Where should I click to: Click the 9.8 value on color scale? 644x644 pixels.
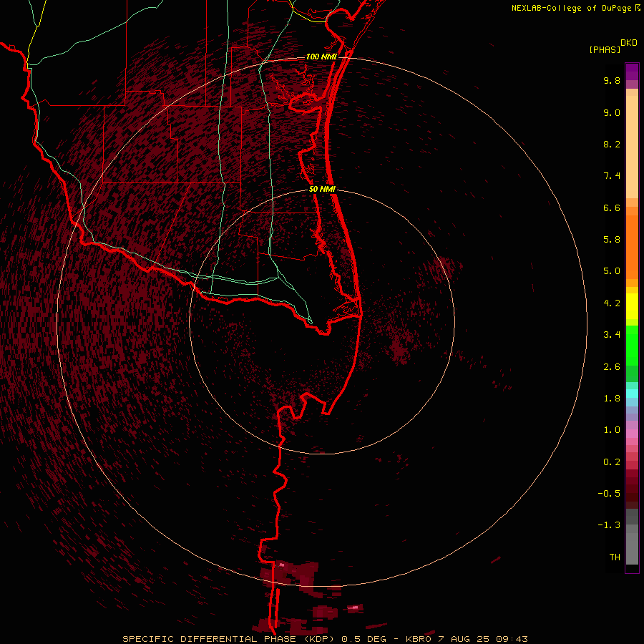[x=612, y=81]
